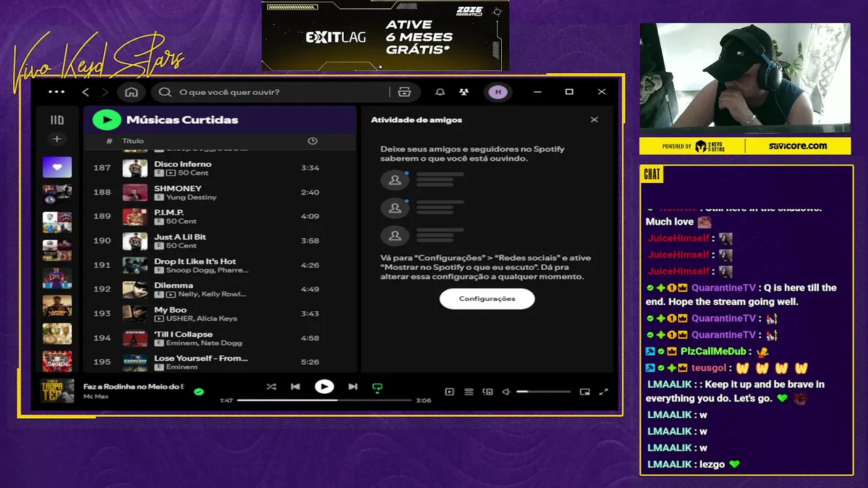Click the white play button in player bar
The width and height of the screenshot is (868, 488).
coord(324,386)
